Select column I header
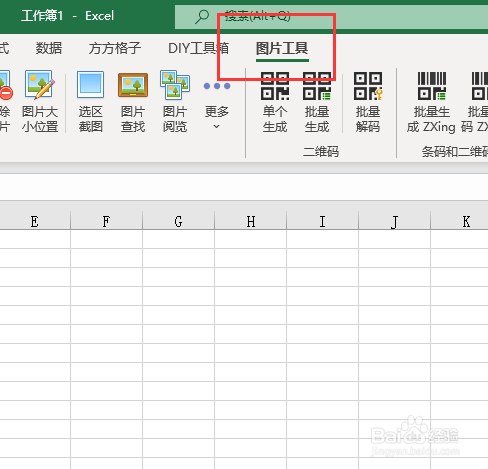Viewport: 488px width, 469px height. pos(322,221)
